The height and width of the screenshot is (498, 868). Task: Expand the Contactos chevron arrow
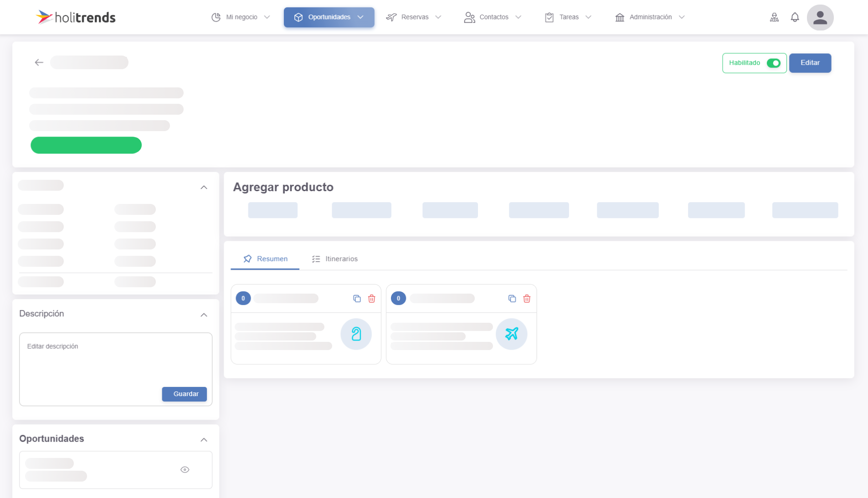518,17
